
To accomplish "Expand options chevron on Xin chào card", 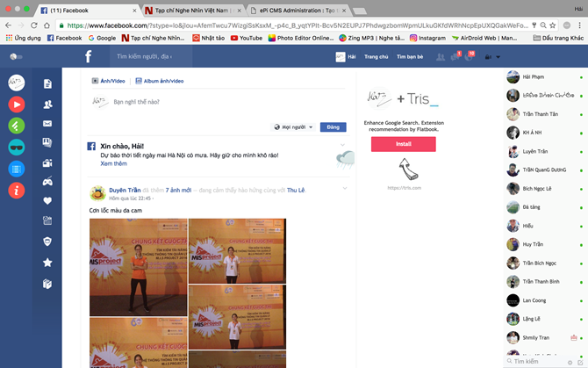I will [342, 145].
